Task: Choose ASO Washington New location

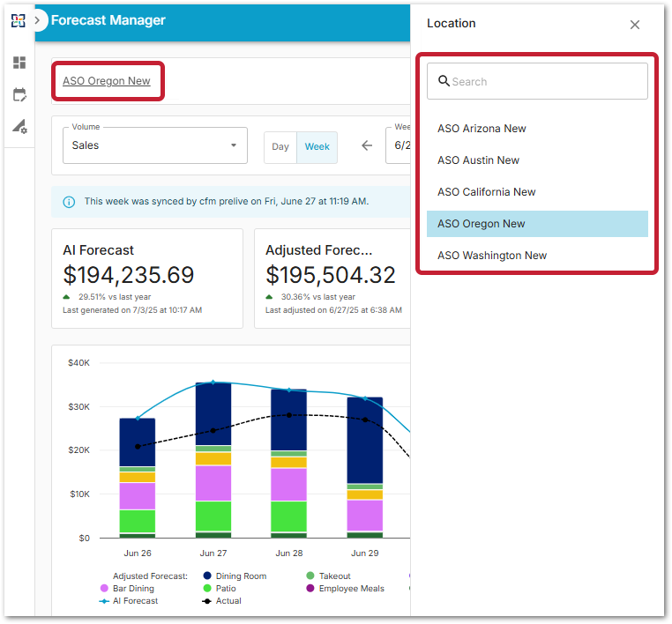Action: tap(492, 256)
